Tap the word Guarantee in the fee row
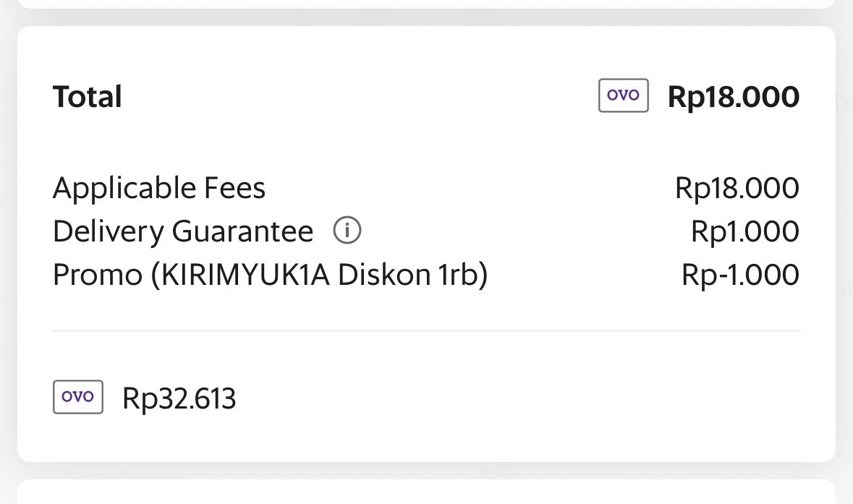Screen dimensions: 853x504 [x=242, y=232]
